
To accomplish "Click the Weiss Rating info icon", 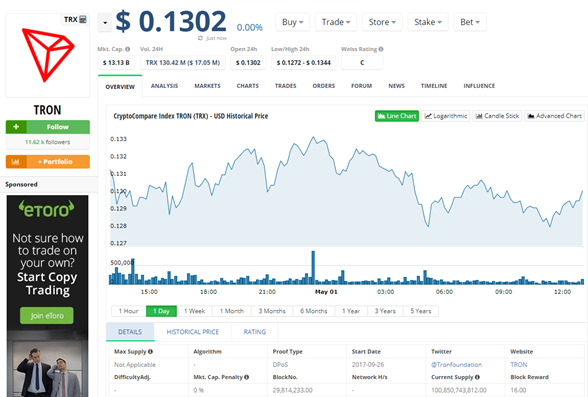I will pyautogui.click(x=381, y=49).
